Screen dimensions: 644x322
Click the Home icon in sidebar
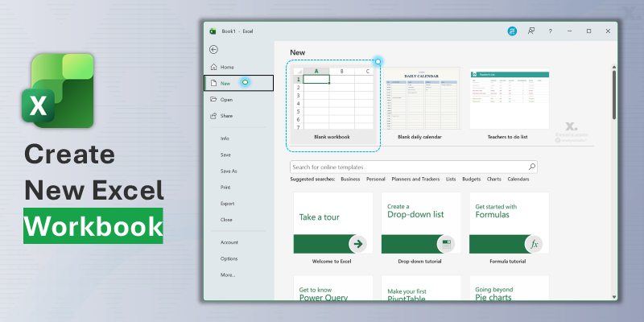click(213, 67)
